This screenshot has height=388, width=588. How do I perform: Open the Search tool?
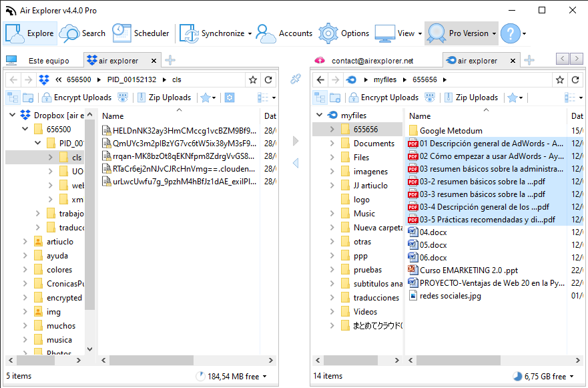[x=83, y=33]
